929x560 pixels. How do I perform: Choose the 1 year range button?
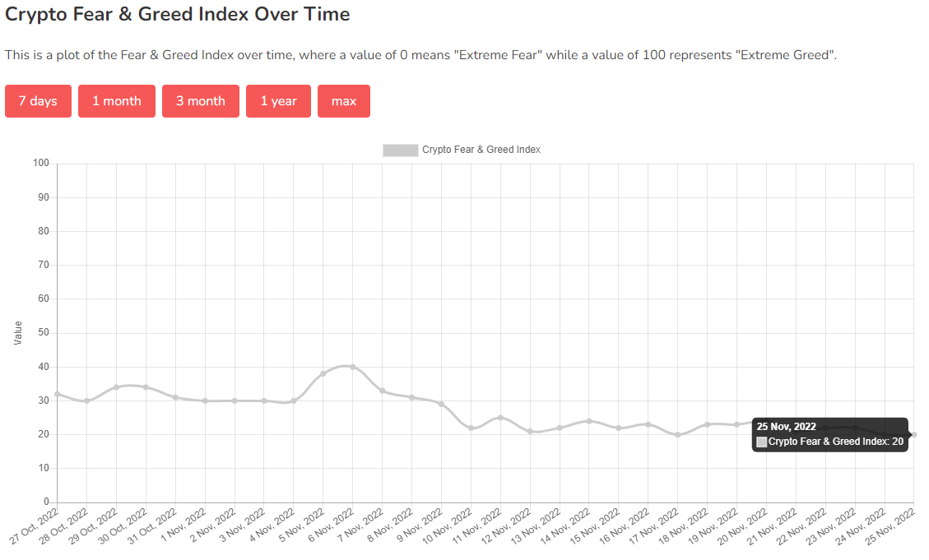tap(278, 101)
